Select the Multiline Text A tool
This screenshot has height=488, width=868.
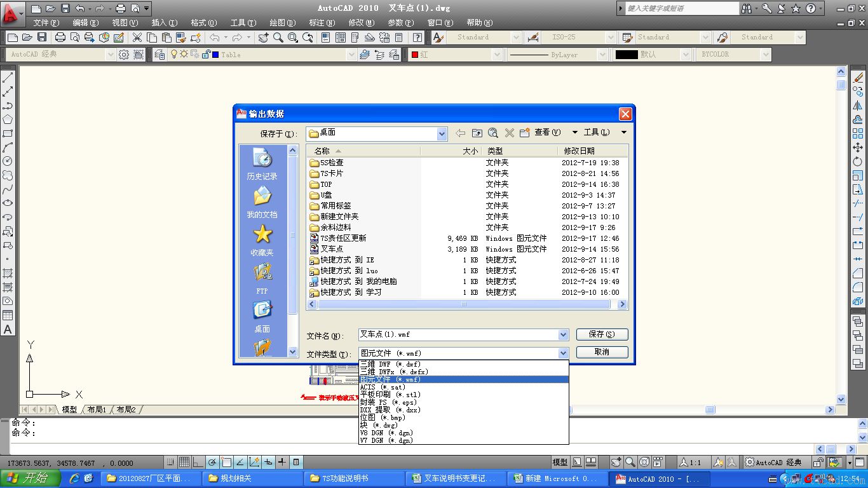(x=8, y=329)
